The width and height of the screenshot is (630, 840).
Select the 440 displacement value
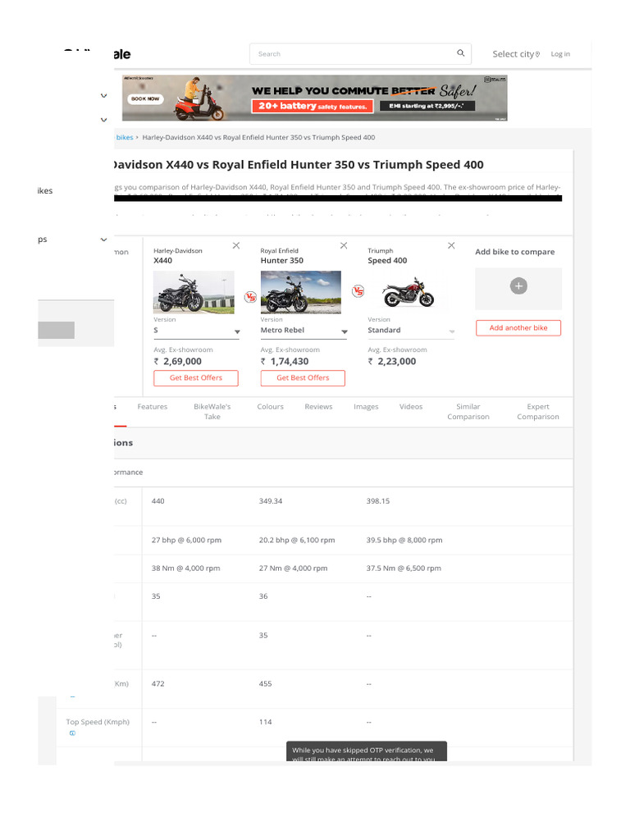click(x=158, y=501)
